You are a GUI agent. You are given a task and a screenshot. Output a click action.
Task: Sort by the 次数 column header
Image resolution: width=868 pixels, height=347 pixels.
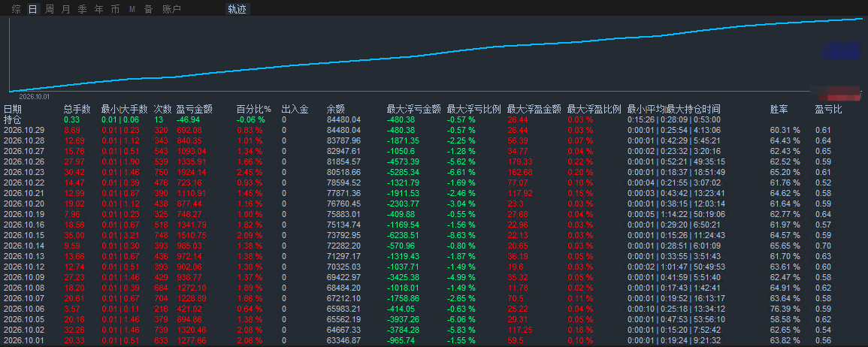[x=163, y=109]
